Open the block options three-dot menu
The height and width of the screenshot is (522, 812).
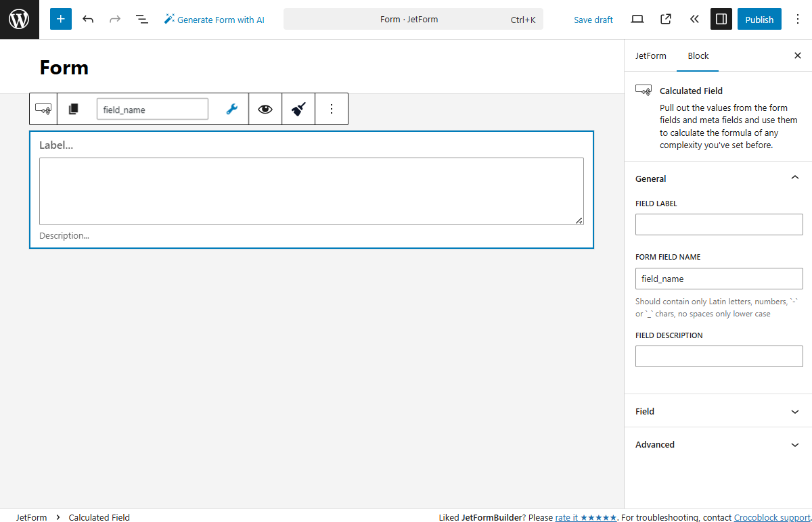[332, 109]
